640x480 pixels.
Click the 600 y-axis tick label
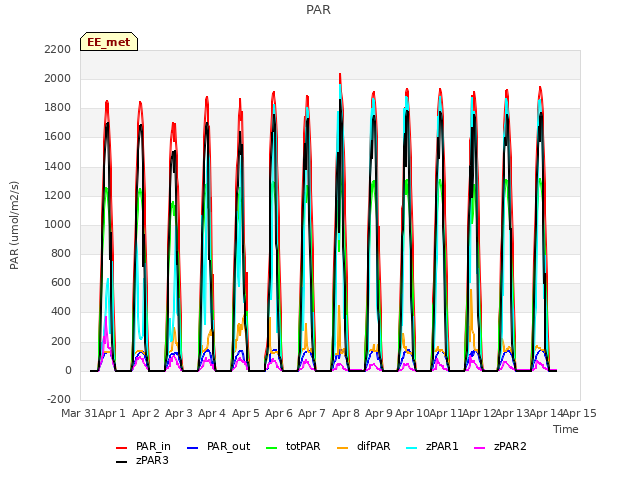(61, 282)
